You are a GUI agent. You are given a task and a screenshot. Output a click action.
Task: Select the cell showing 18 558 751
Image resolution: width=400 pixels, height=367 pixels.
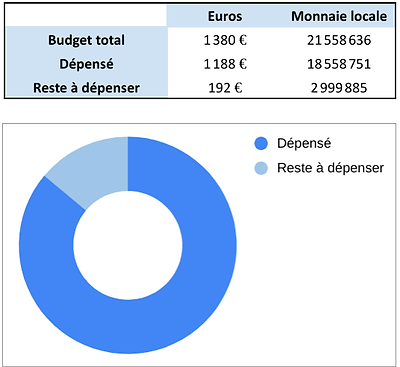[339, 64]
